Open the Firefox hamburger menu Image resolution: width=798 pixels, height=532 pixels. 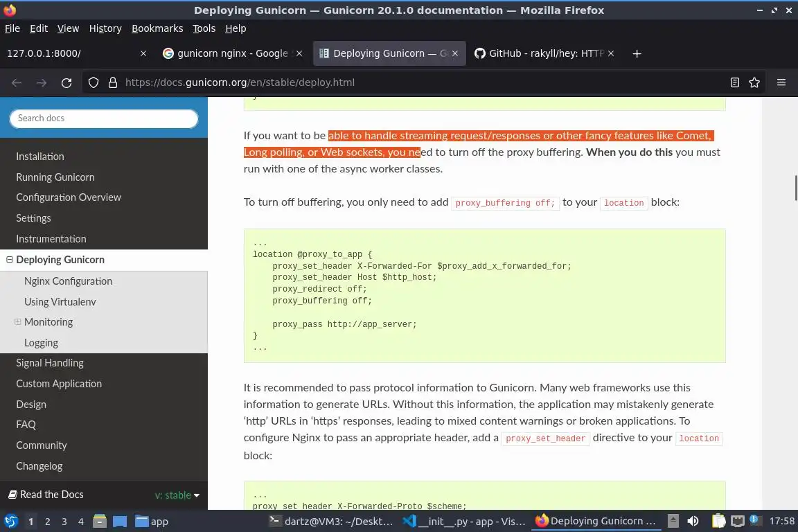click(781, 82)
